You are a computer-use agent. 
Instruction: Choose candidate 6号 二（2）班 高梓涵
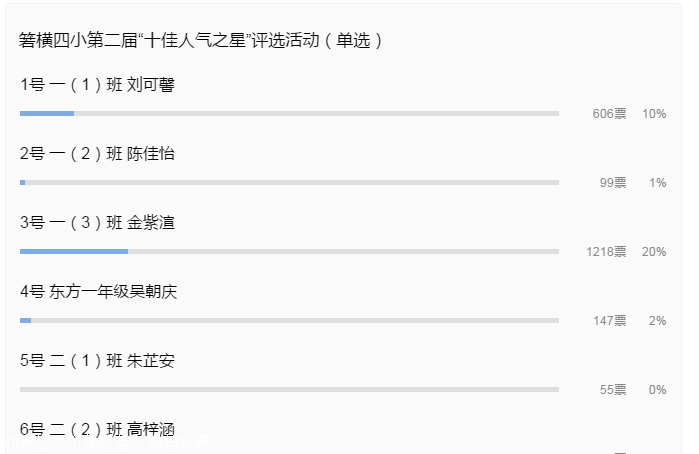pos(97,430)
